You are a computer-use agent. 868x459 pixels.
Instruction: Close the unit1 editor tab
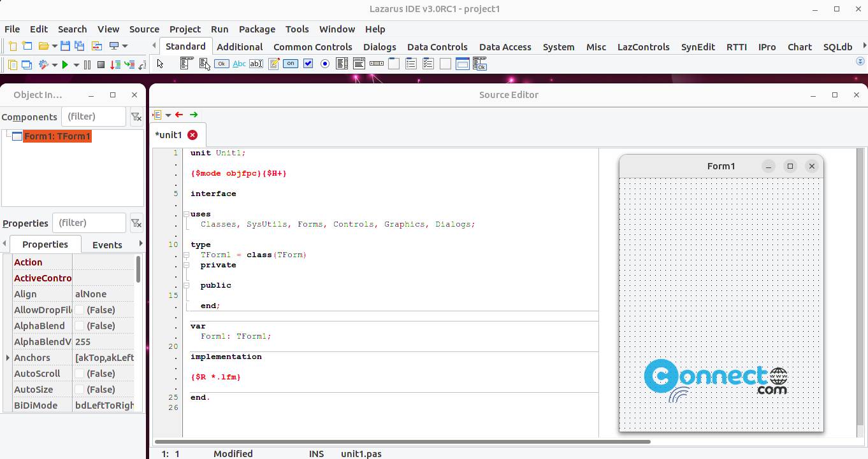point(192,135)
